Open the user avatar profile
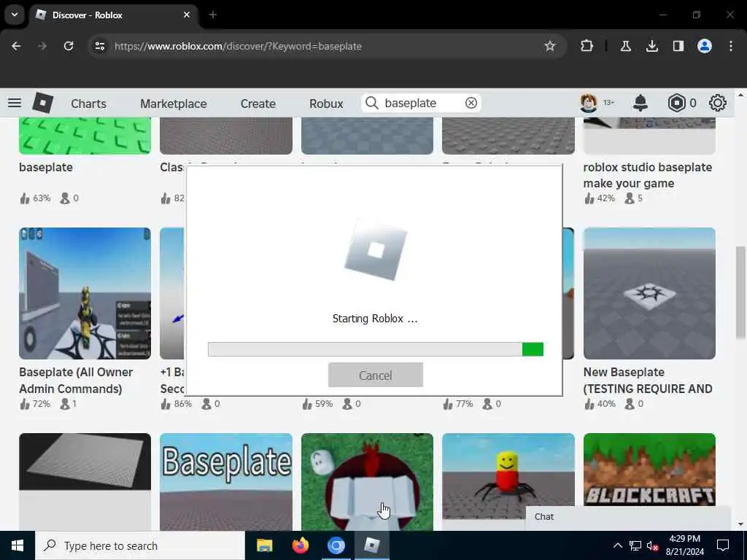This screenshot has height=560, width=747. [x=589, y=103]
